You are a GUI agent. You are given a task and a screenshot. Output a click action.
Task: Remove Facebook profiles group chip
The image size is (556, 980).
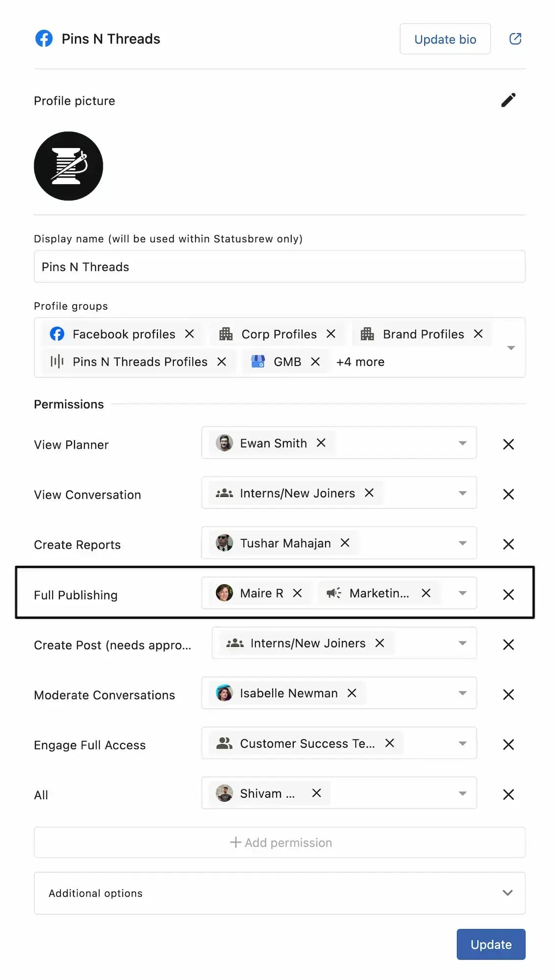(x=189, y=334)
